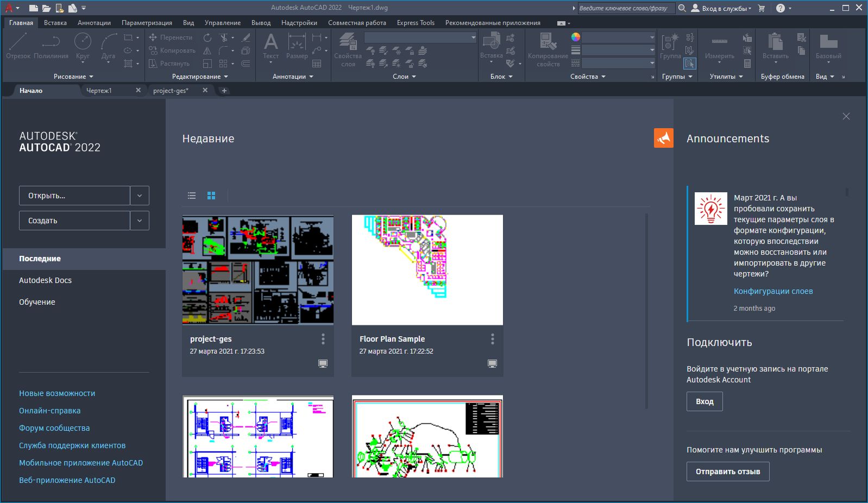868x503 pixels.
Task: Expand the Рисование panel
Action: (x=73, y=77)
